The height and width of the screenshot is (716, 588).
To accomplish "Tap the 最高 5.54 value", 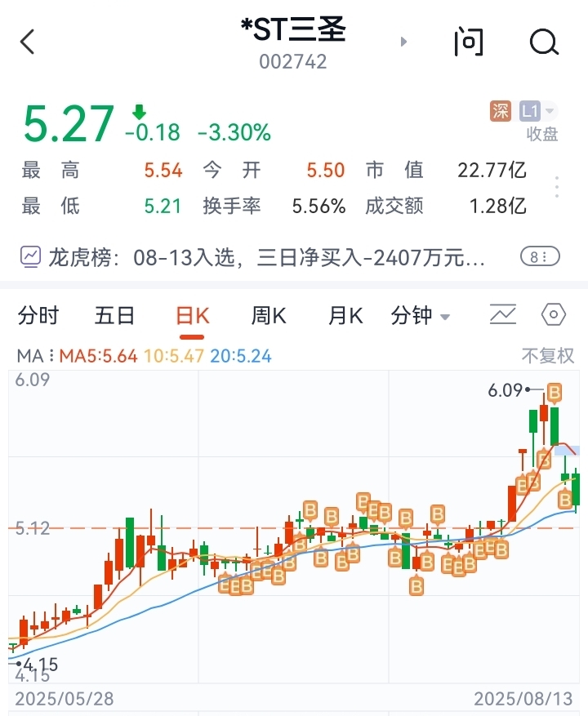I will 163,171.
